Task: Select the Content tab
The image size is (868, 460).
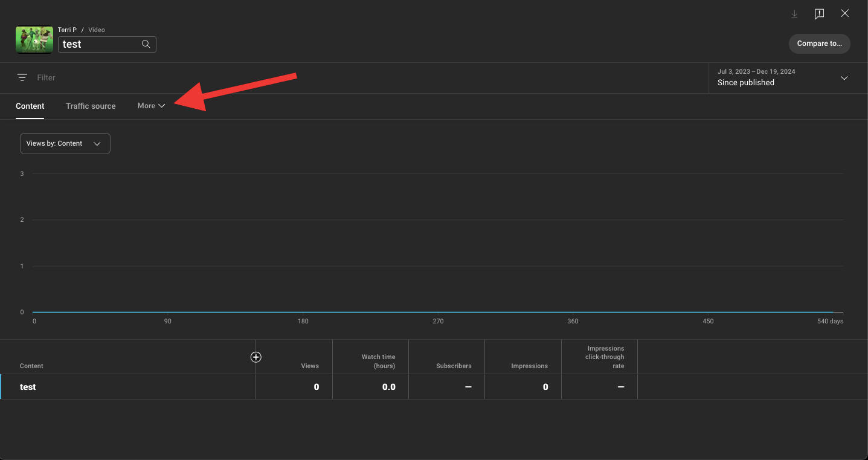Action: 30,106
